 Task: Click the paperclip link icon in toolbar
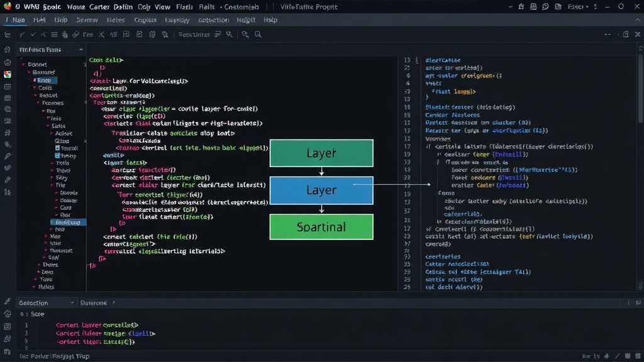[75, 35]
